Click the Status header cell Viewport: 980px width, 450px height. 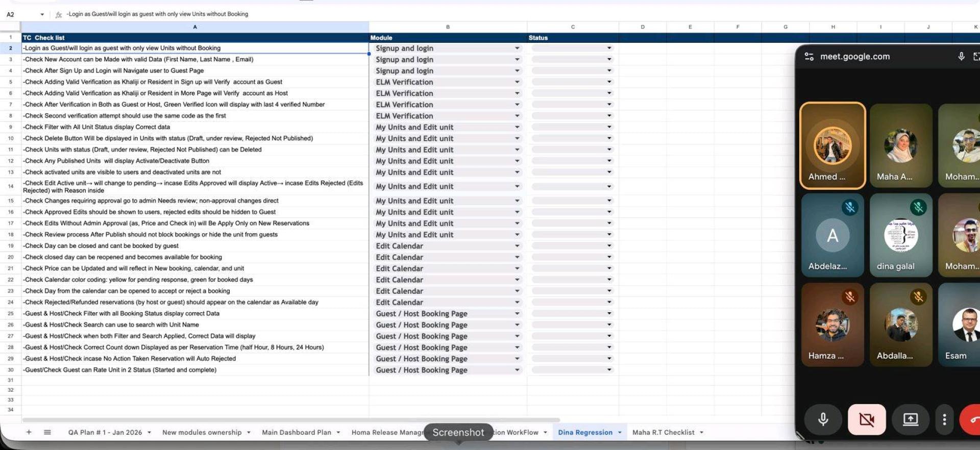573,38
